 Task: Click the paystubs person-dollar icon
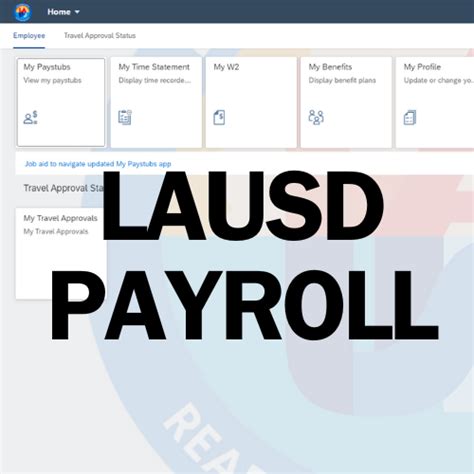tap(30, 118)
